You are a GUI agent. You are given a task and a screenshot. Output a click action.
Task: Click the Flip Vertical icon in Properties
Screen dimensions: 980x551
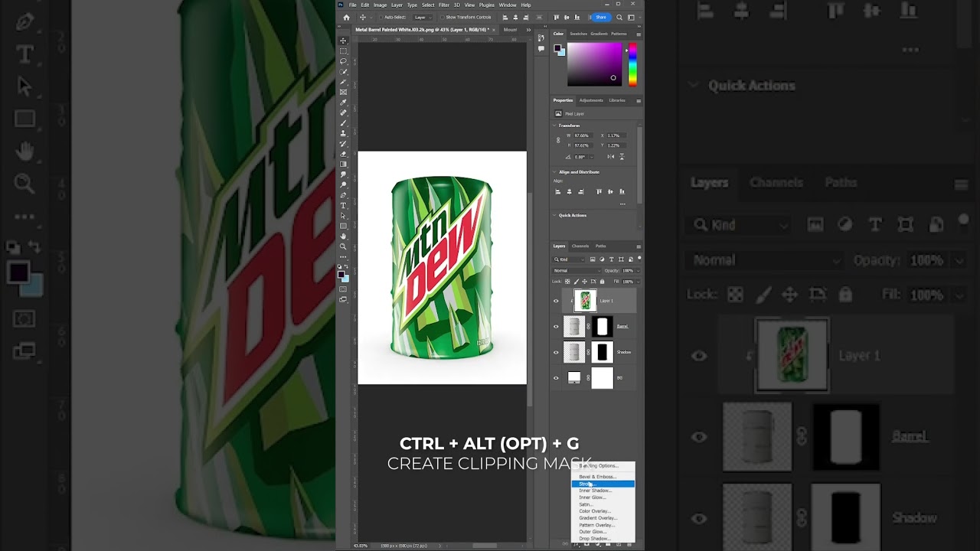coord(622,157)
